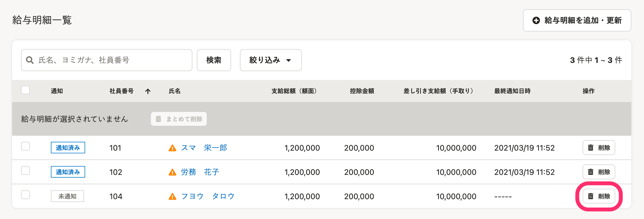Delete the row for employee 102
This screenshot has height=219, width=644.
[599, 172]
